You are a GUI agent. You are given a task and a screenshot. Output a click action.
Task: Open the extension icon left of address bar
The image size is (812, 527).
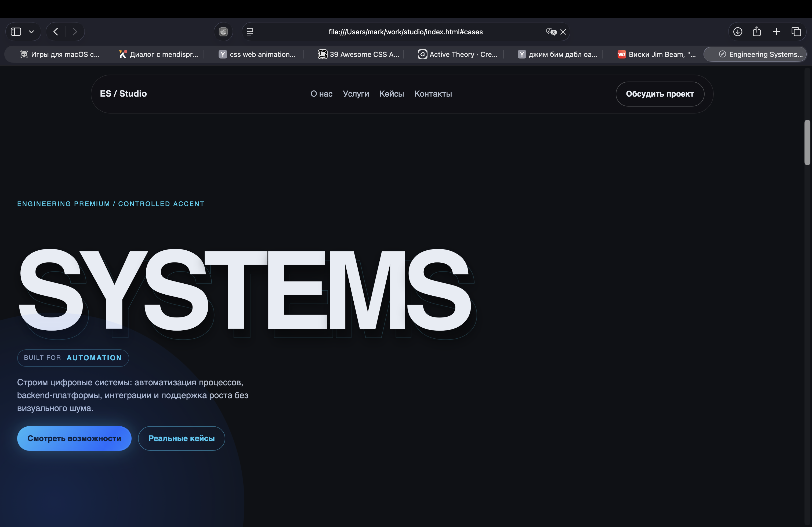click(223, 32)
